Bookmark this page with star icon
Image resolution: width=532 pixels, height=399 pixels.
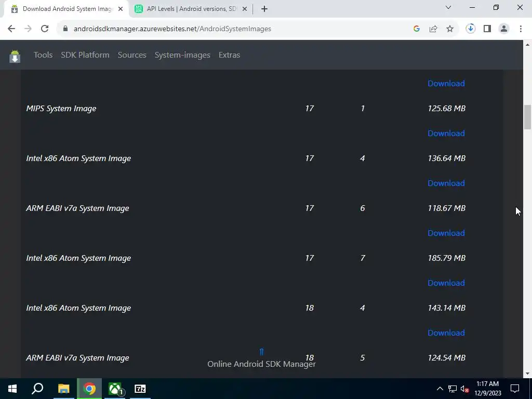pyautogui.click(x=450, y=29)
